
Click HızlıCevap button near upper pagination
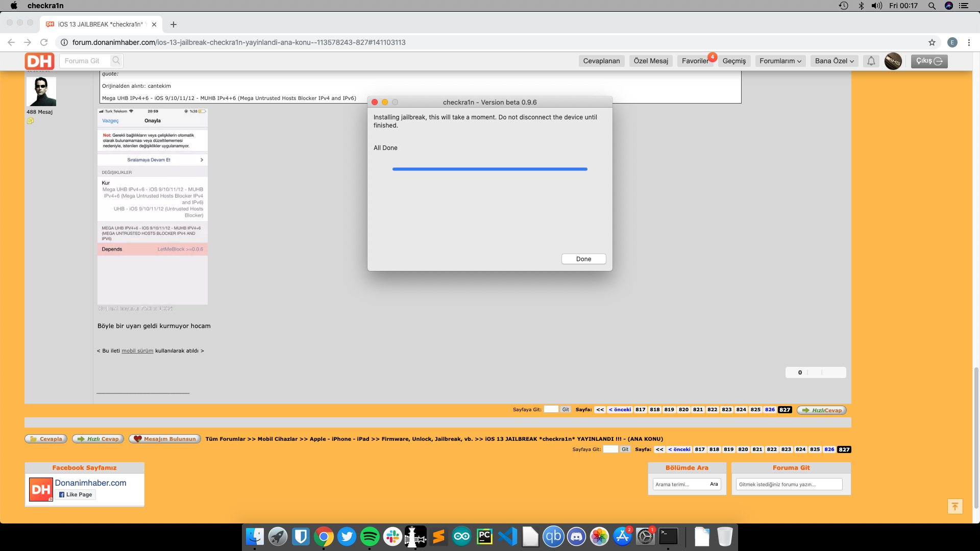coord(822,410)
